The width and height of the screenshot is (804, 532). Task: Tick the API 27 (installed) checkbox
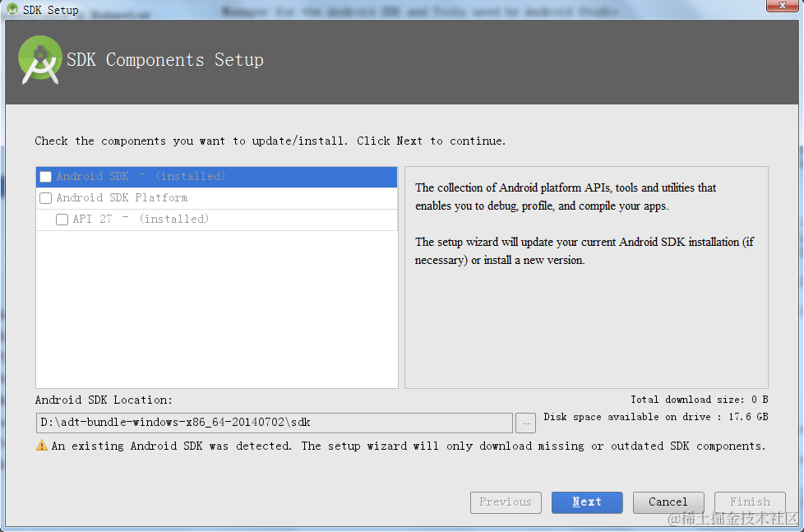tap(62, 220)
